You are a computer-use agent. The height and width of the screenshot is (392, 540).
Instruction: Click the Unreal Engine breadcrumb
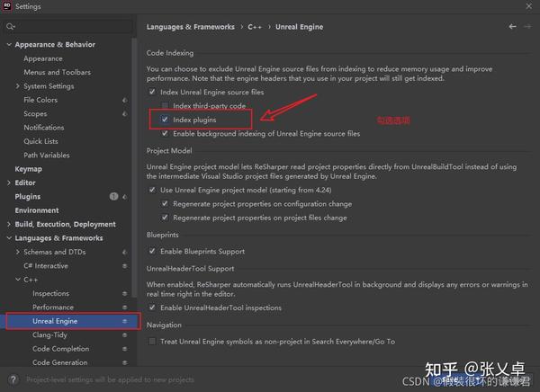point(300,27)
